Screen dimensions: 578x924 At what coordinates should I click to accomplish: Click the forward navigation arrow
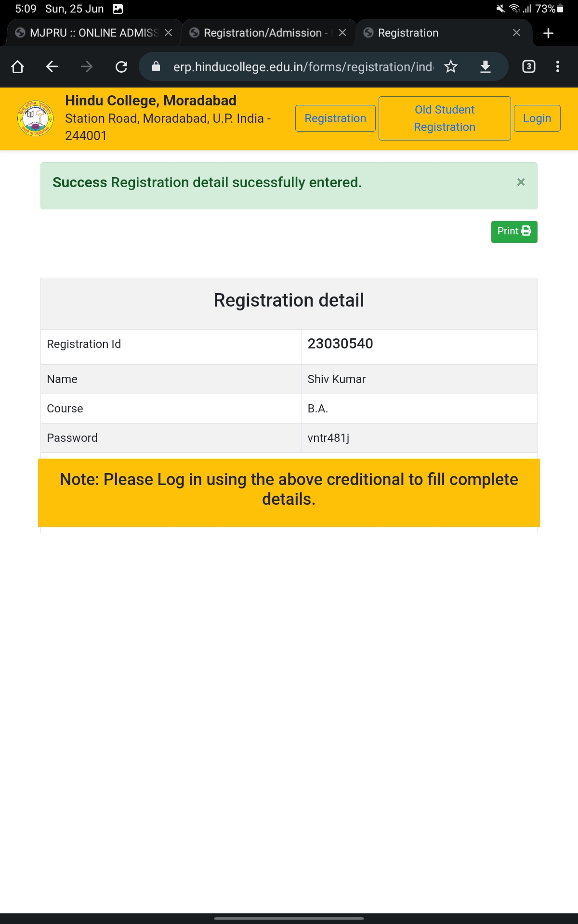(x=87, y=66)
